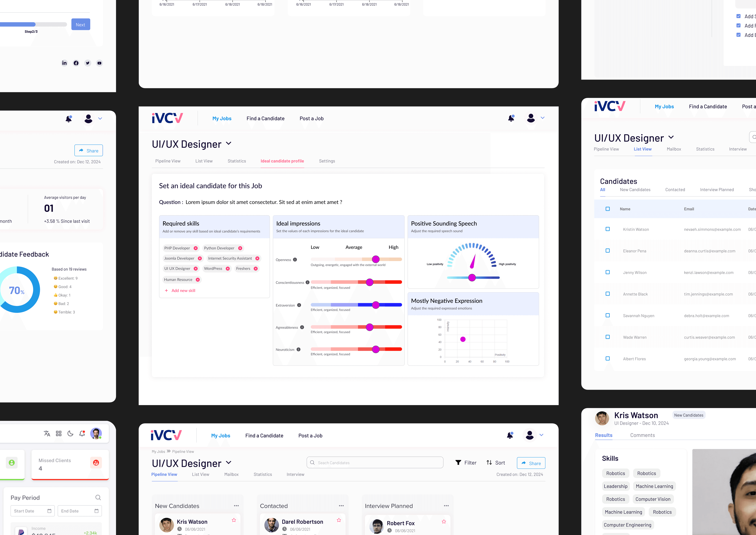Click the Add new skill link
756x535 pixels.
pos(183,291)
